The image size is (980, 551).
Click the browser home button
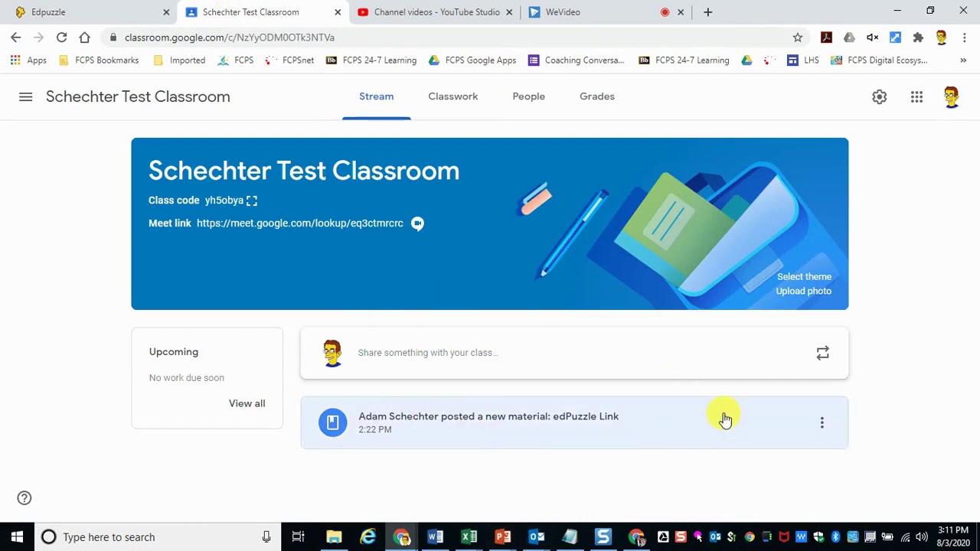(x=84, y=37)
